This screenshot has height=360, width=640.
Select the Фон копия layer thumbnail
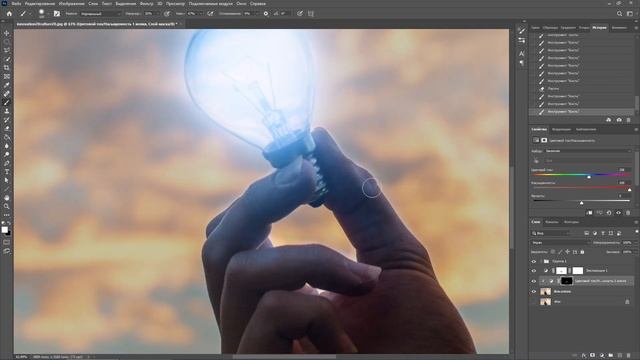pyautogui.click(x=545, y=291)
